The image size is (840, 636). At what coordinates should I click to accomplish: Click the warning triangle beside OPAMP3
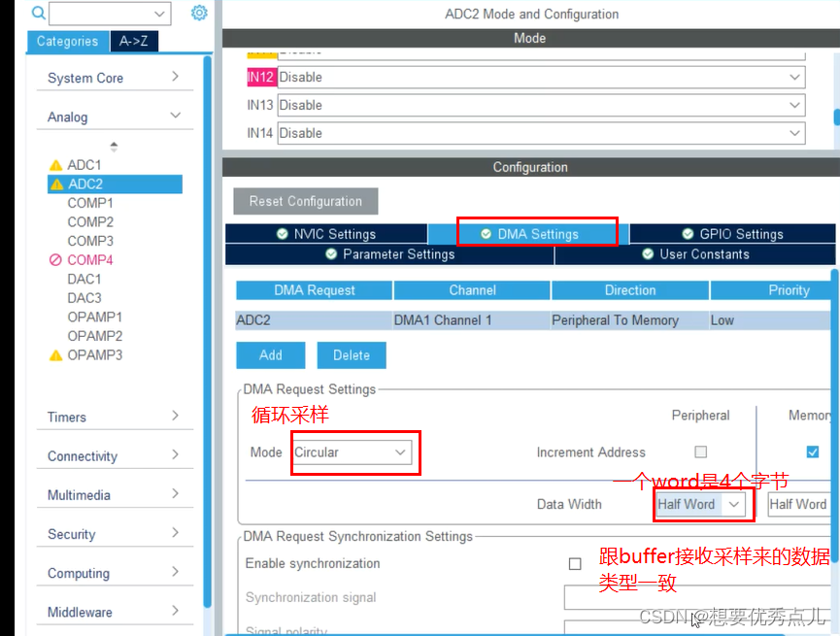(54, 354)
